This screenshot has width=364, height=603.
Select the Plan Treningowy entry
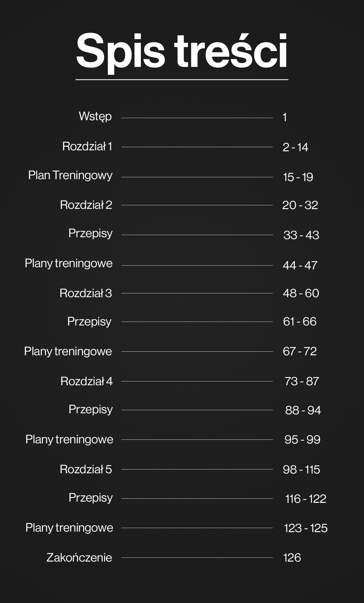point(70,176)
